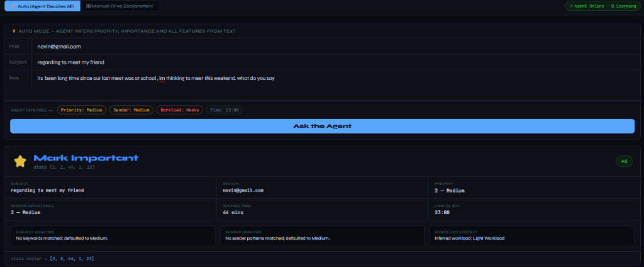Select the Sender: Medium chip
644x267 pixels.
(131, 110)
